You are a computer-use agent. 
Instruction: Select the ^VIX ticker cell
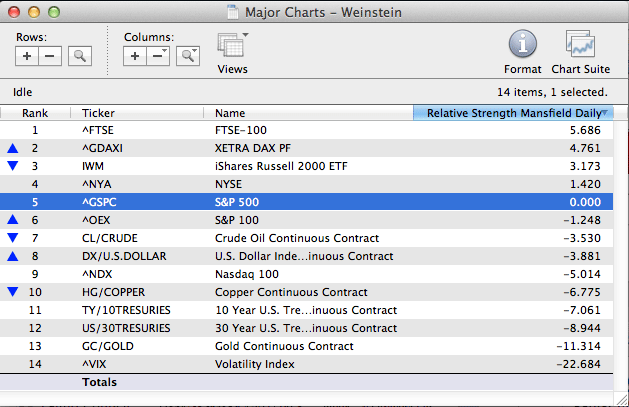click(94, 364)
